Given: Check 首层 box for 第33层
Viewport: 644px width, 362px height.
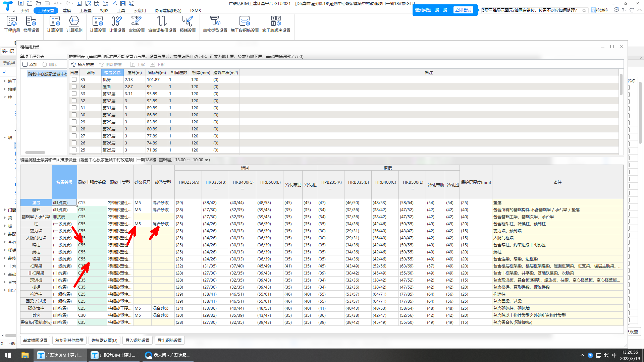Looking at the screenshot, I should (74, 94).
